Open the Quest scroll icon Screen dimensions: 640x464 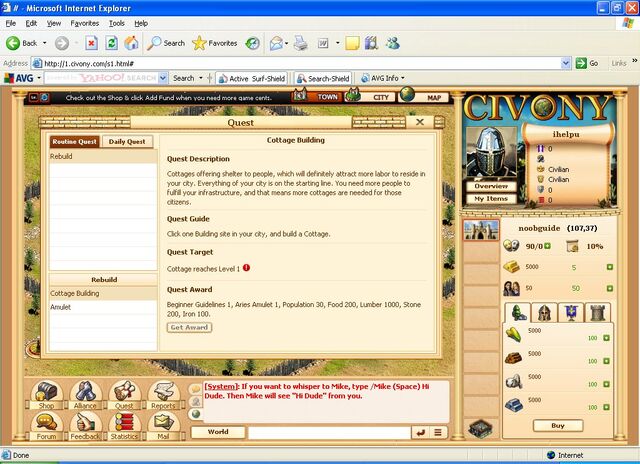click(124, 393)
